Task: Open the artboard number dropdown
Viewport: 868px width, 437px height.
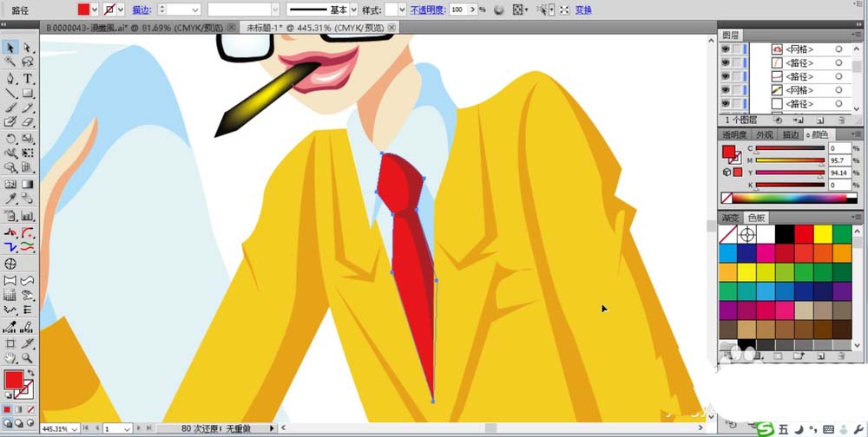Action: [127, 428]
